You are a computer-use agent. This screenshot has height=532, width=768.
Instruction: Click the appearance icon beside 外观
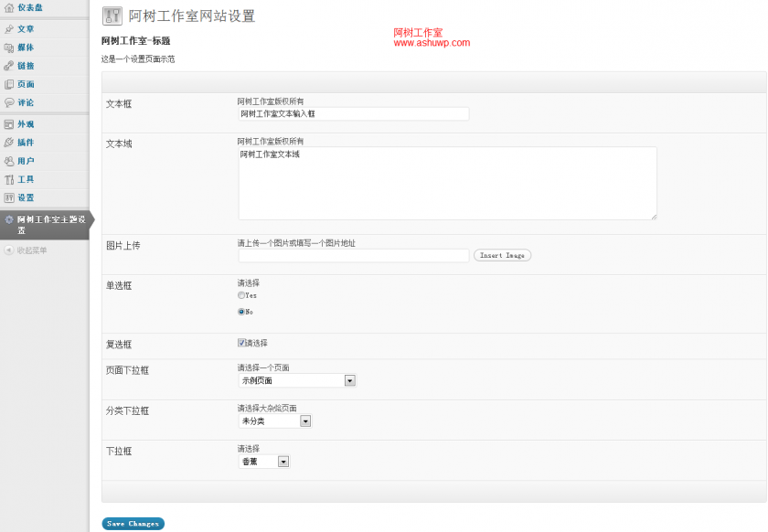[x=9, y=124]
